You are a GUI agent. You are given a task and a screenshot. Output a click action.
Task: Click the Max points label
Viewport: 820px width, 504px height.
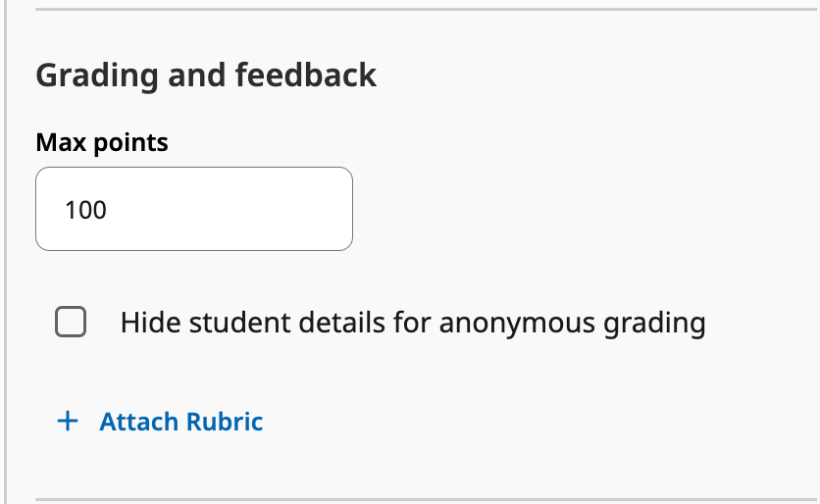click(x=102, y=143)
